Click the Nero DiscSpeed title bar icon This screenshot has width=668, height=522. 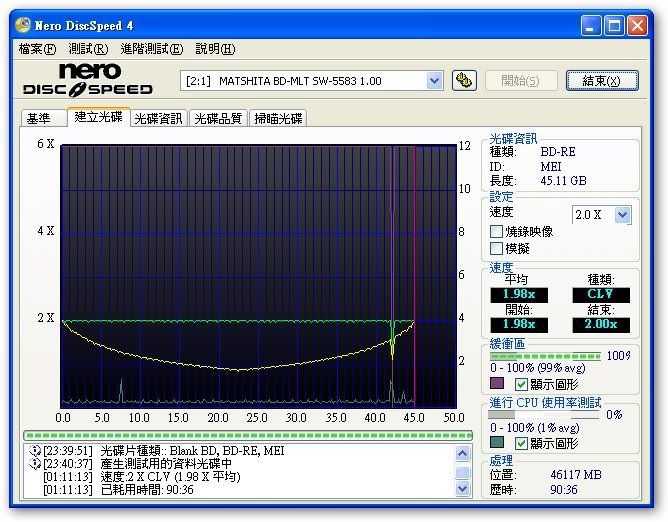[x=23, y=25]
